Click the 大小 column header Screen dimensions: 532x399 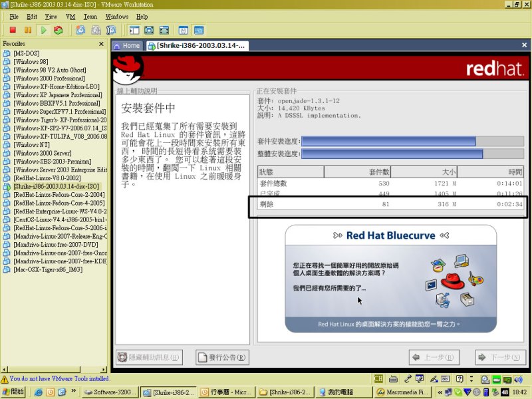point(424,172)
